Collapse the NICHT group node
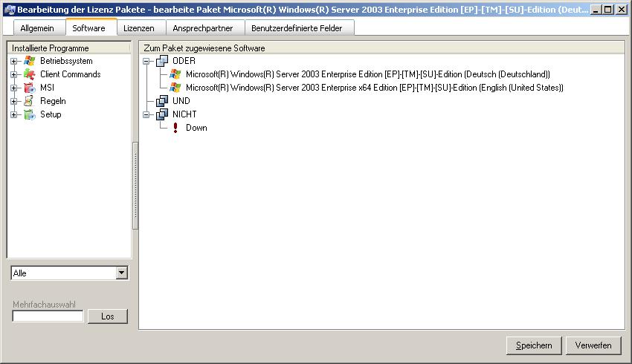 tap(146, 114)
